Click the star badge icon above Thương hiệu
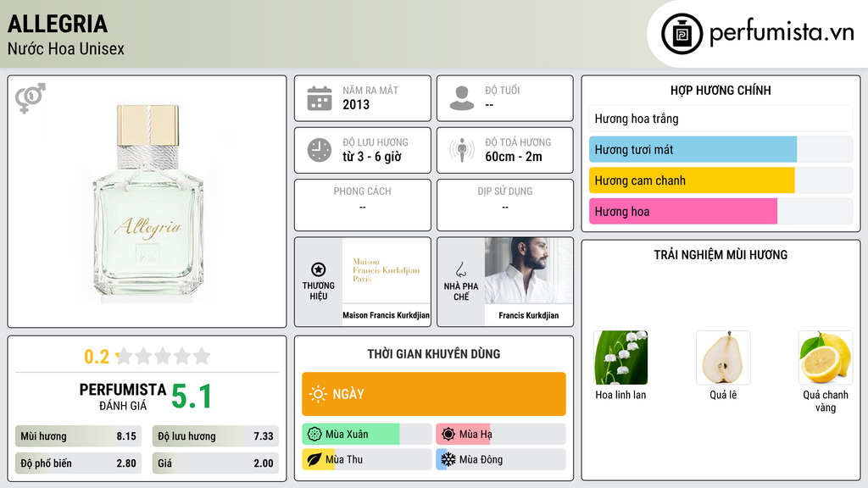Screen dimensions: 868x488 click(x=319, y=269)
